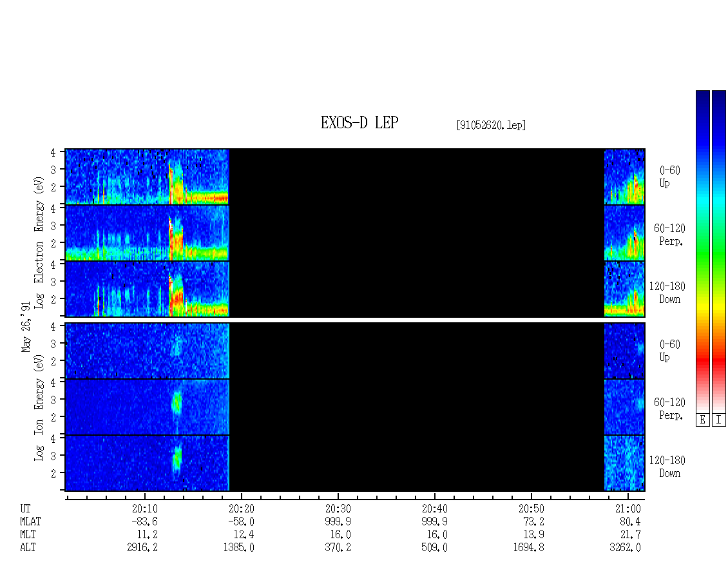Click the "UT" row label
728x564 pixels.
25,509
